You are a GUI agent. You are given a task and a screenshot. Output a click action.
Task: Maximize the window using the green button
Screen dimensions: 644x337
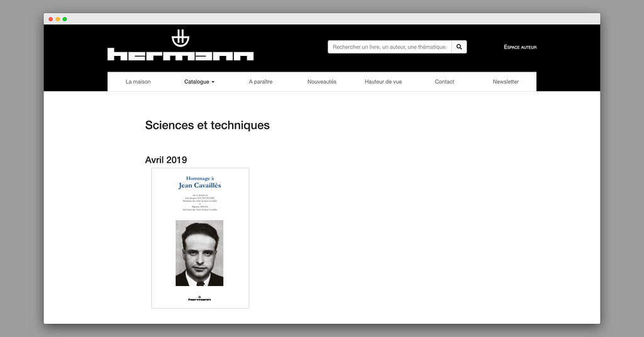[65, 19]
